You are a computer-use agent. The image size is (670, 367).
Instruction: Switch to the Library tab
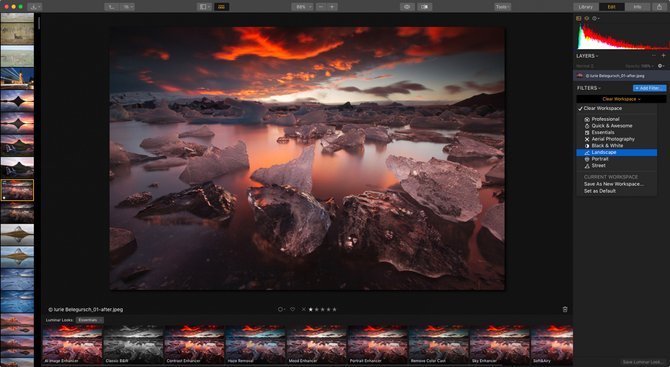click(x=585, y=7)
